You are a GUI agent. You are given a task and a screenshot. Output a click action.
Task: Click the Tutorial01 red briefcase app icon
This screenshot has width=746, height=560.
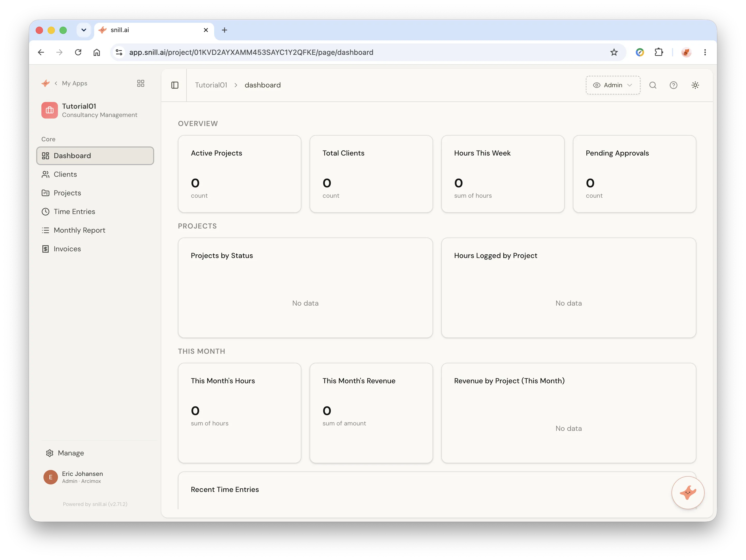[x=50, y=110]
